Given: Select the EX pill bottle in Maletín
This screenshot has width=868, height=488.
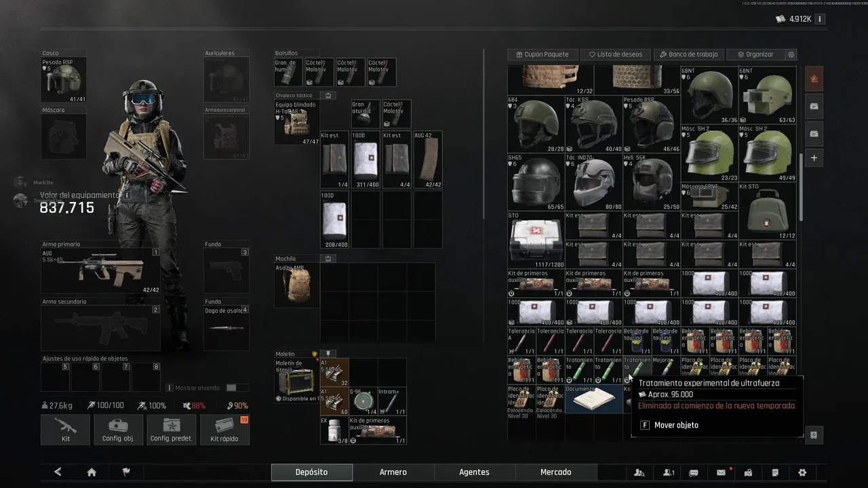Looking at the screenshot, I should (x=334, y=430).
